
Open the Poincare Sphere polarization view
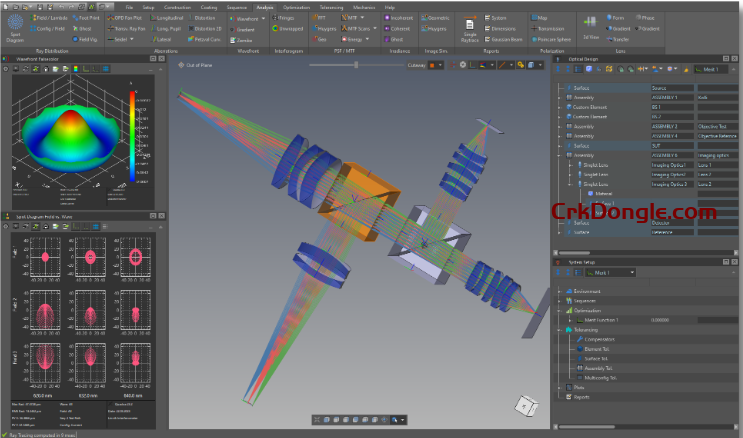pyautogui.click(x=551, y=39)
